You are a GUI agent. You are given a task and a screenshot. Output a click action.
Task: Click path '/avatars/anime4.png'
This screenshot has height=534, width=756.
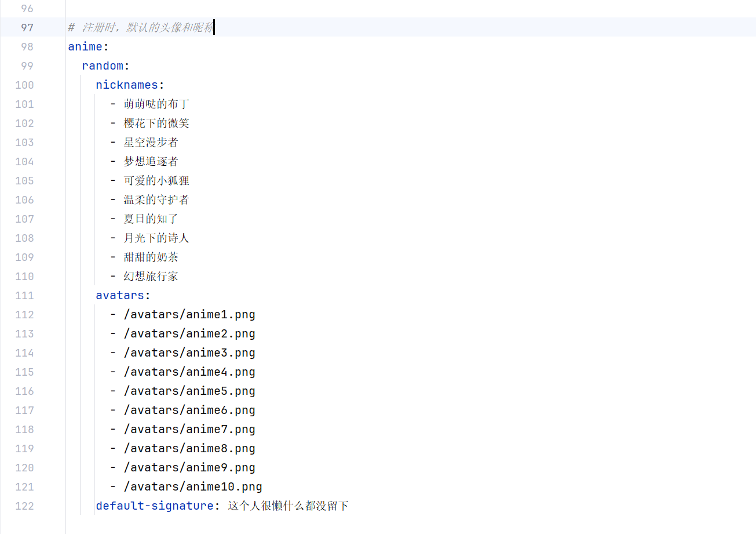[189, 372]
